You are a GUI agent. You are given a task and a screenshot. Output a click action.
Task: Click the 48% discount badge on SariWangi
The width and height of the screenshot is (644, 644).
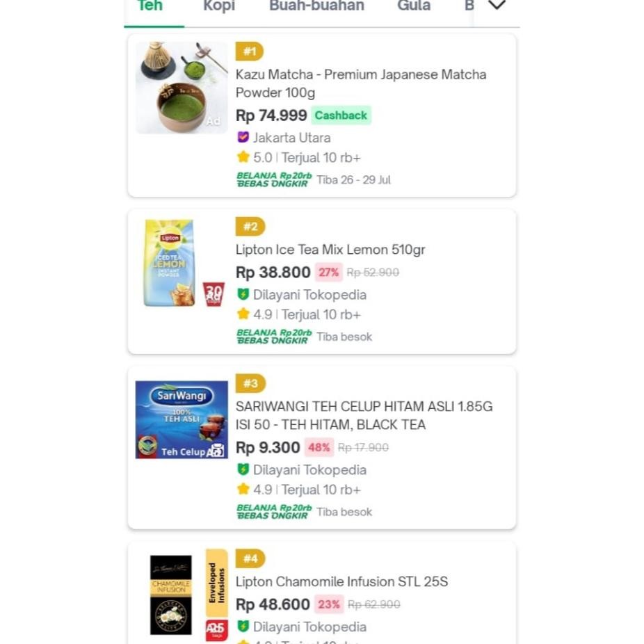[x=319, y=447]
